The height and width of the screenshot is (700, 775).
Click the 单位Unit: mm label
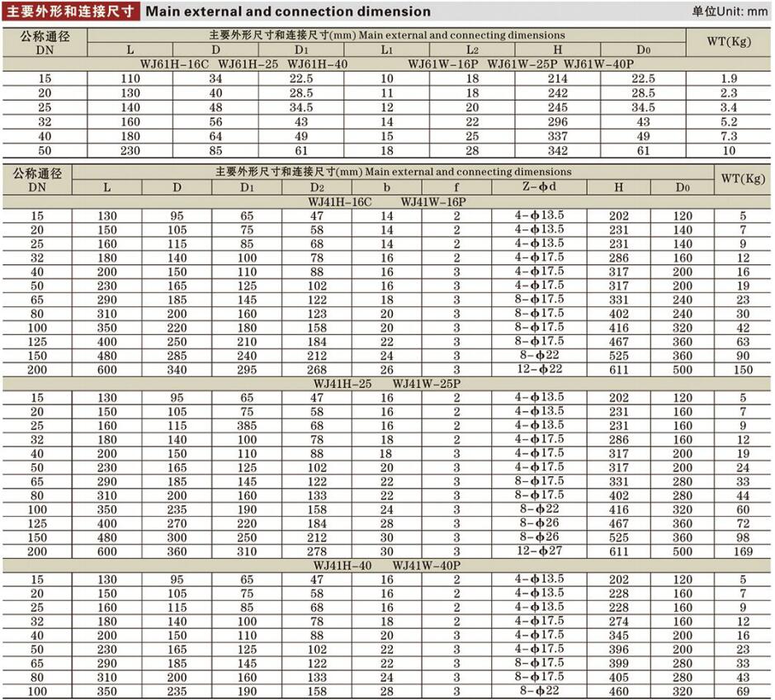click(730, 12)
